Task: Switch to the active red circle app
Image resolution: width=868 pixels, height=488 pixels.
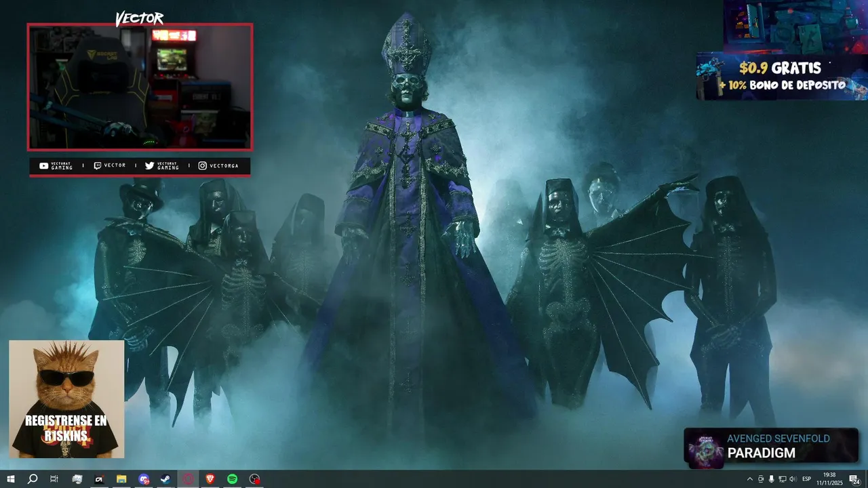Action: [x=188, y=479]
